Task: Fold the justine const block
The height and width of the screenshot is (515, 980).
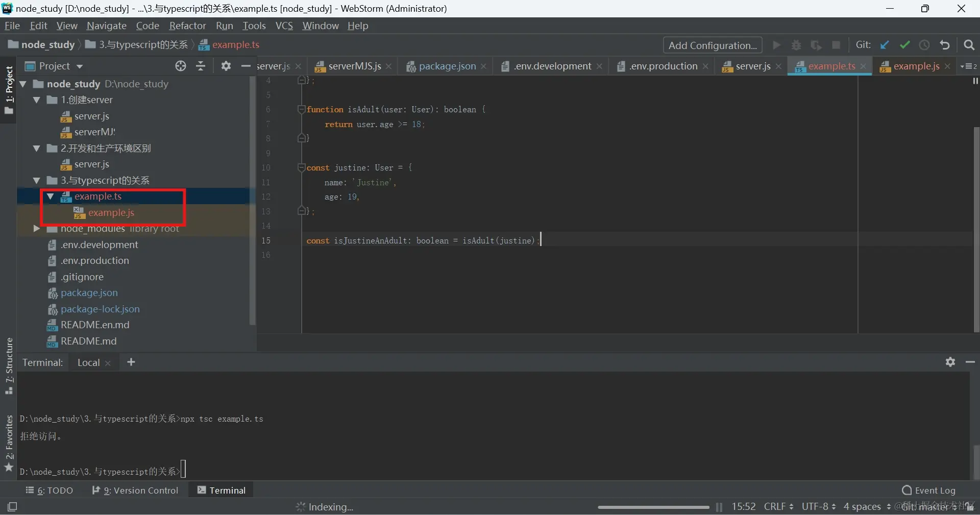Action: pyautogui.click(x=302, y=167)
